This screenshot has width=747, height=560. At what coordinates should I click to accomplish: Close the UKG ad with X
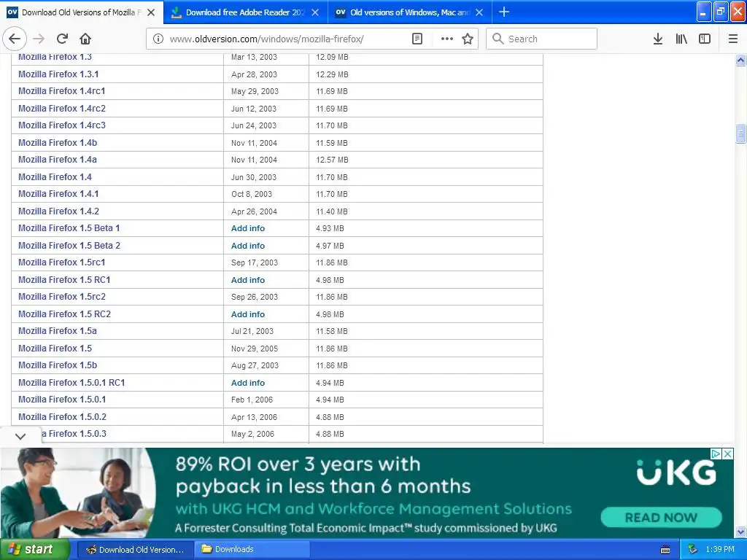coord(727,454)
